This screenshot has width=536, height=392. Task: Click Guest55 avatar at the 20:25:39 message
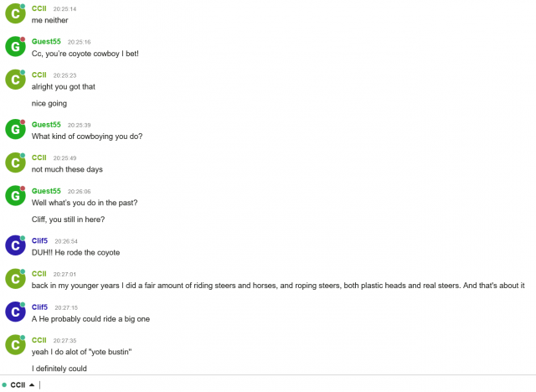(x=15, y=130)
